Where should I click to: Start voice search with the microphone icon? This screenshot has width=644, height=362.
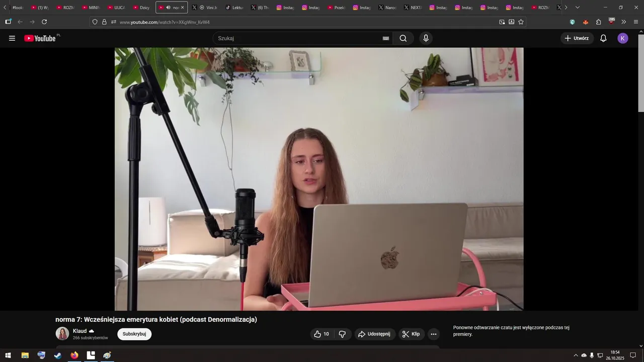(426, 38)
